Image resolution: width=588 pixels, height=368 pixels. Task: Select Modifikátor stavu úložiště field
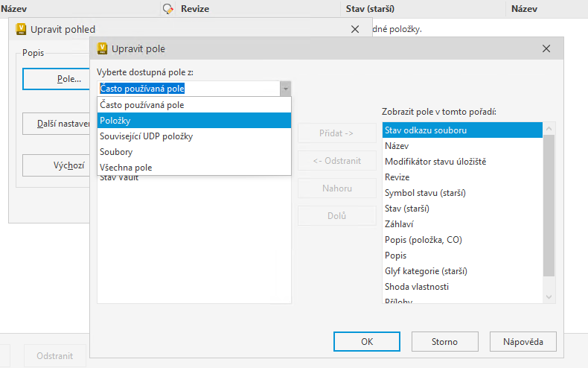(x=463, y=162)
